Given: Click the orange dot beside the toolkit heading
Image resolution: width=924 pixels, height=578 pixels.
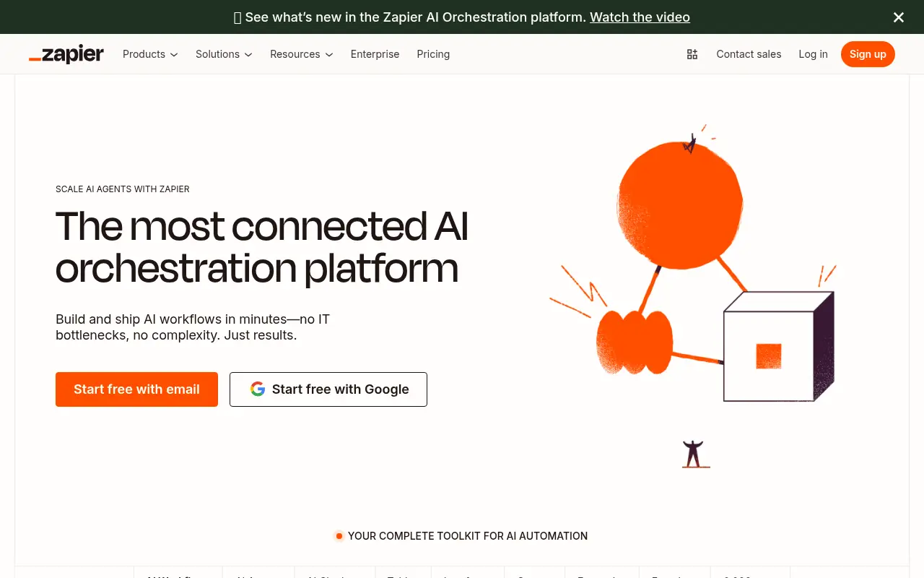Looking at the screenshot, I should click(339, 535).
